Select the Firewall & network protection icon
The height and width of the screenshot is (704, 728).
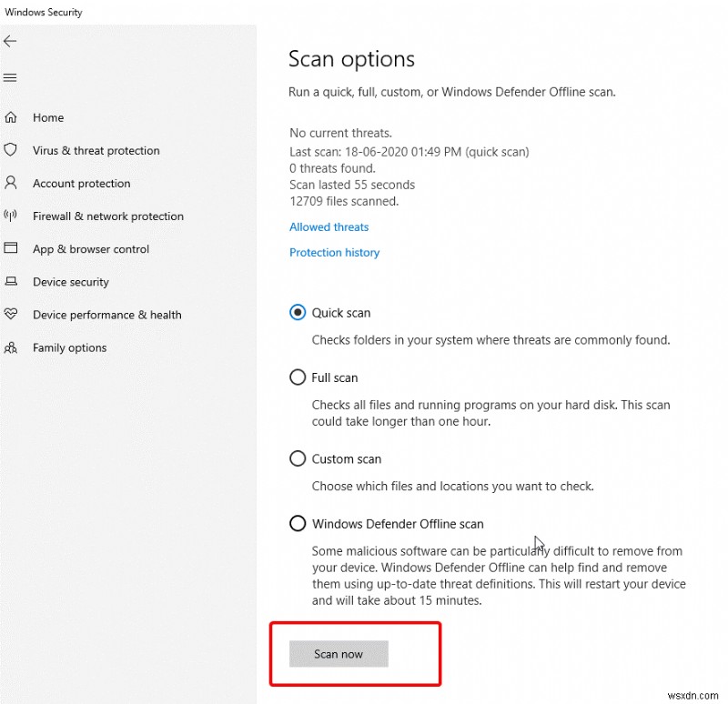click(x=13, y=216)
